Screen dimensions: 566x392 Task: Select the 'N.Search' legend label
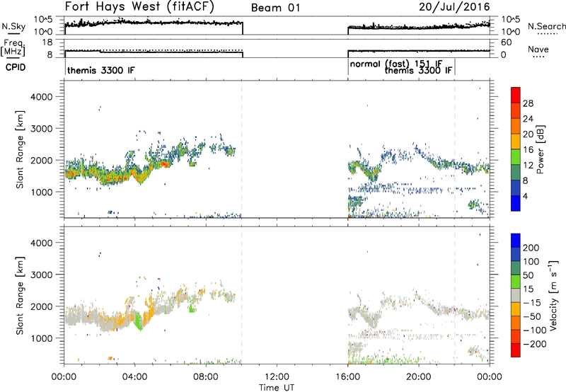click(547, 26)
